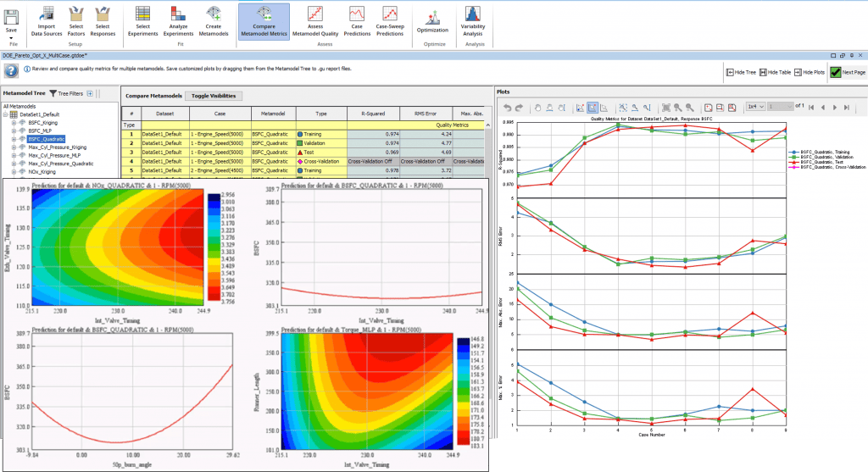
Task: Click the NOx contour color legend bar
Action: coord(214,247)
